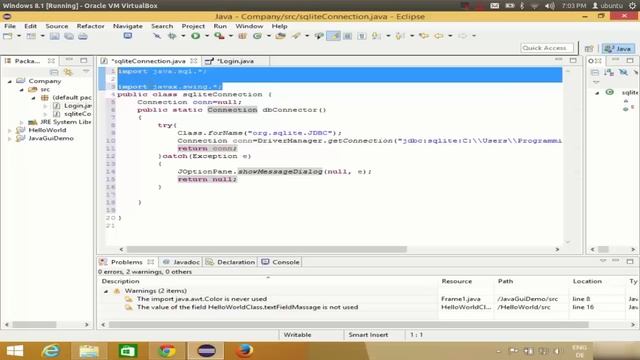Image resolution: width=640 pixels, height=360 pixels.
Task: Maximize the editor area
Action: 573,60
